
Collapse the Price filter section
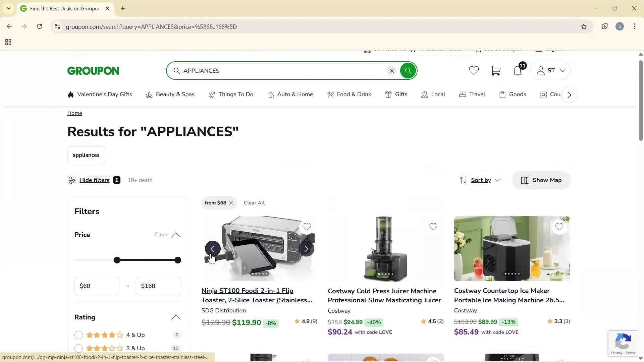tap(176, 235)
